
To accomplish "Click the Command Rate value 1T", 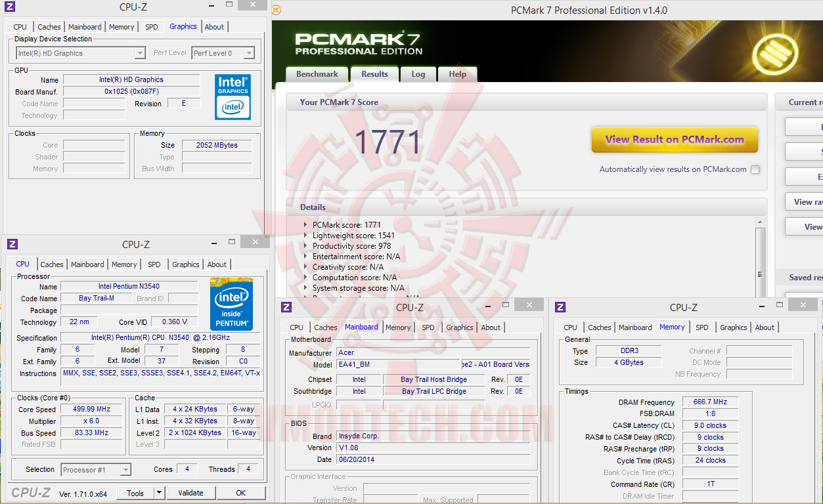I will [709, 484].
